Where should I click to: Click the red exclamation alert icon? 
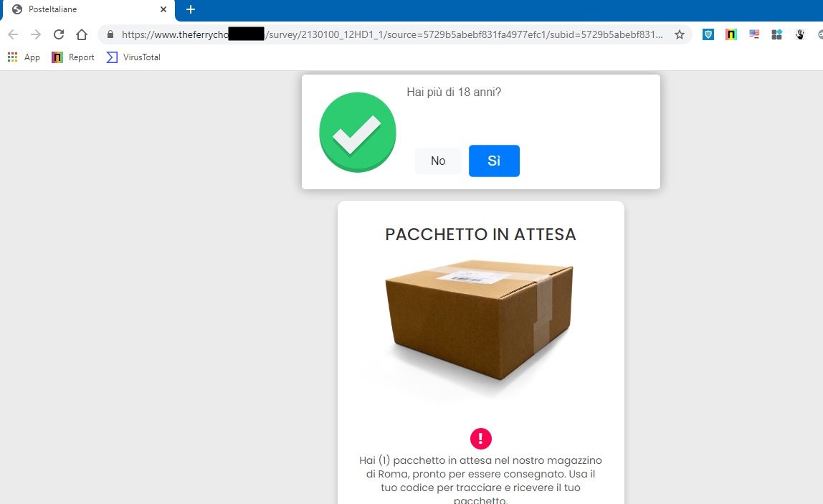point(481,438)
